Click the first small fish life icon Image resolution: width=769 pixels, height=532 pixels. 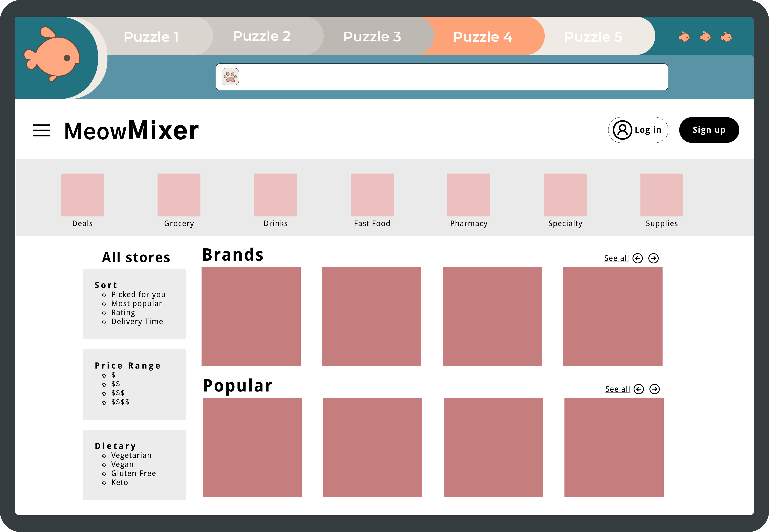pyautogui.click(x=684, y=37)
